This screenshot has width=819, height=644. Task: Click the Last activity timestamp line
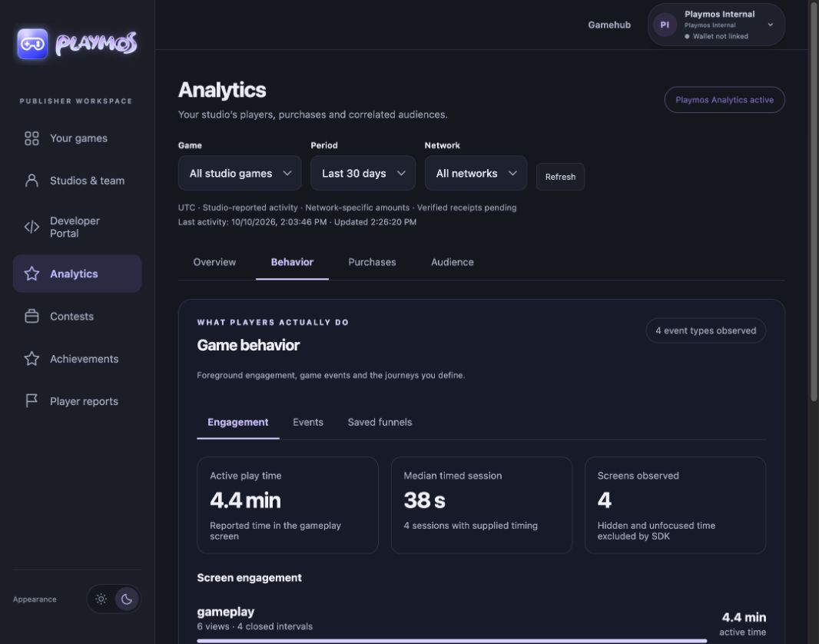click(297, 222)
